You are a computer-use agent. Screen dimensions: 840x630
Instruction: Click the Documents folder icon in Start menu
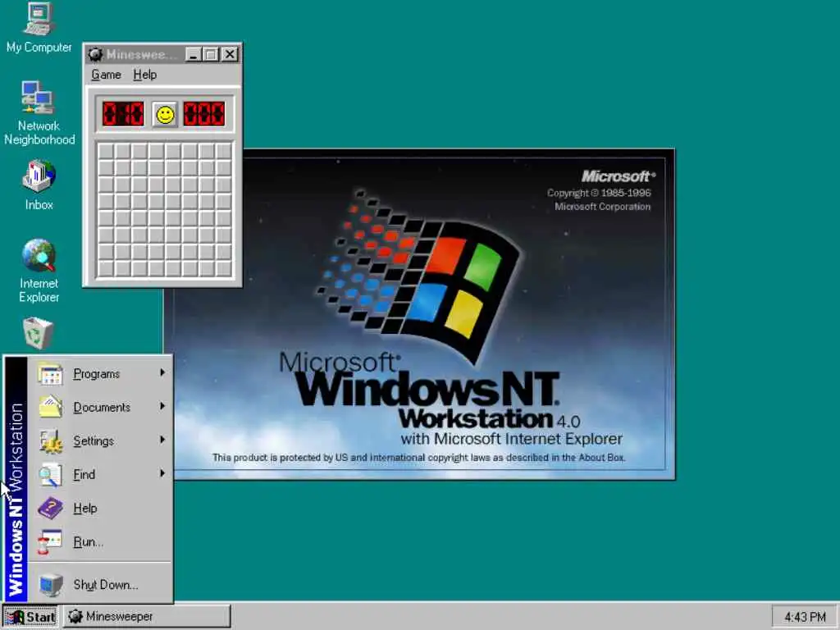click(50, 407)
